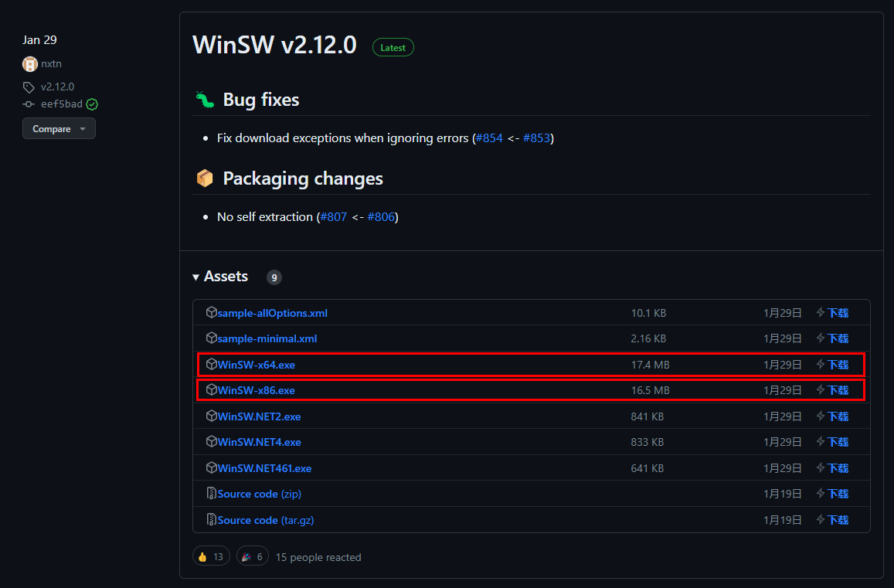Open issue #806 link
Viewport: 894px width, 588px height.
pyautogui.click(x=381, y=217)
